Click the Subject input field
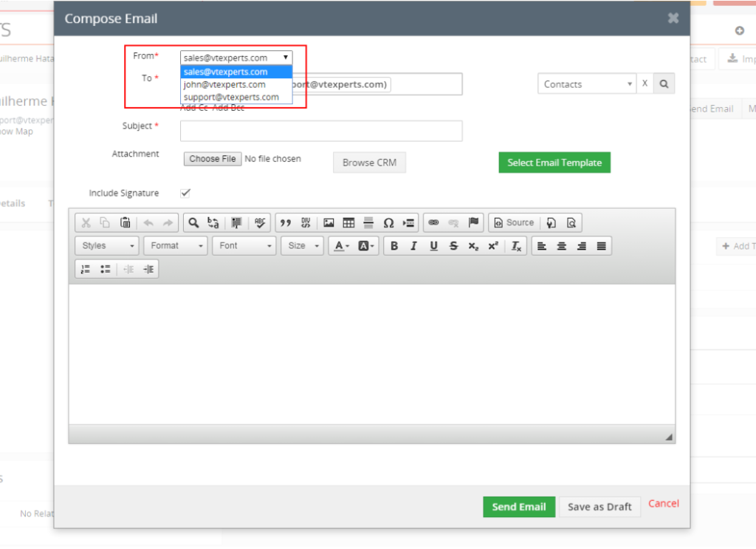This screenshot has height=549, width=756. [321, 131]
